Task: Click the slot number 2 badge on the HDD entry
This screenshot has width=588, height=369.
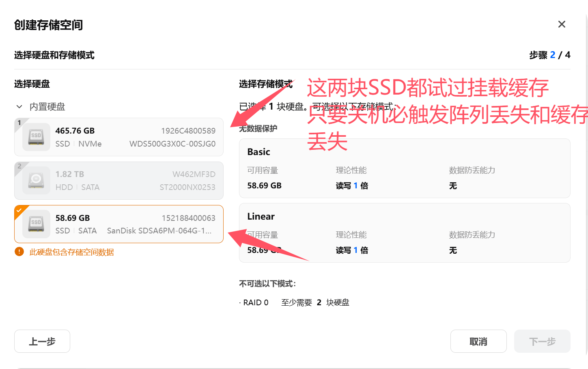Action: click(19, 165)
